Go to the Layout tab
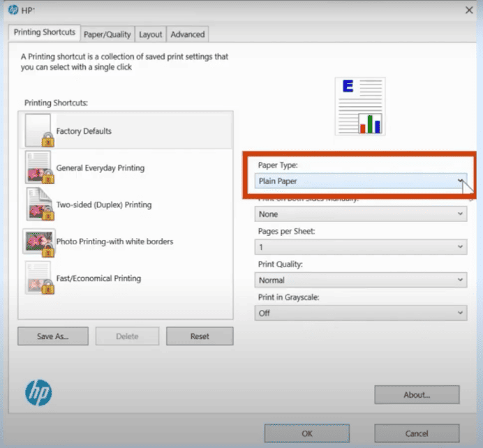Image resolution: width=483 pixels, height=448 pixels. pos(150,34)
